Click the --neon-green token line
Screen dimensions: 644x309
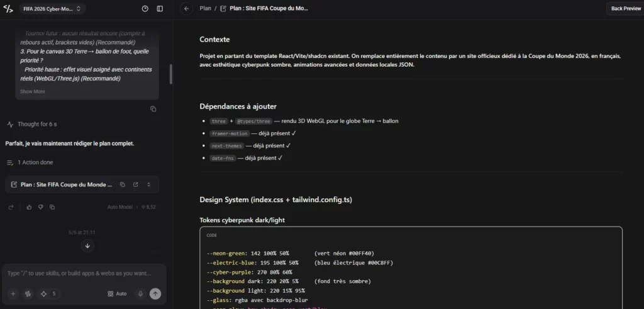(290, 253)
